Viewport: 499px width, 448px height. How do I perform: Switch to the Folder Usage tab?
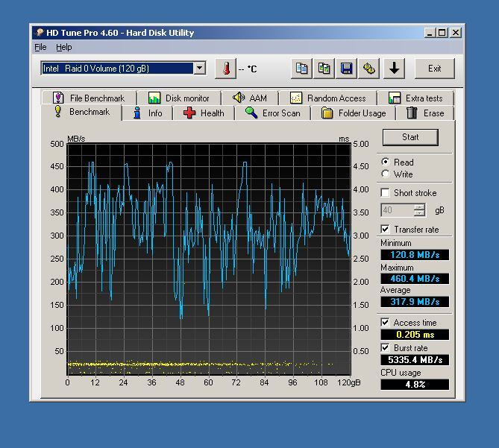[354, 113]
